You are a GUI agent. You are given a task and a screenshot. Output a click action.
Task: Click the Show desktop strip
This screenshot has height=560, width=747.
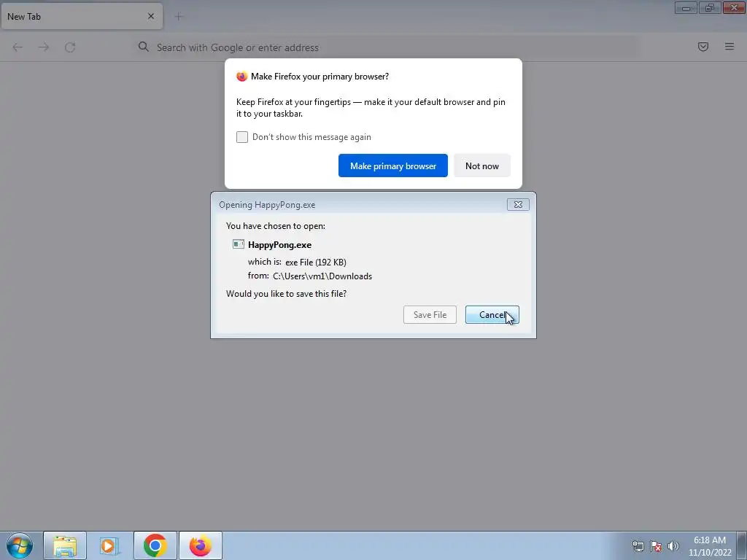click(742, 545)
